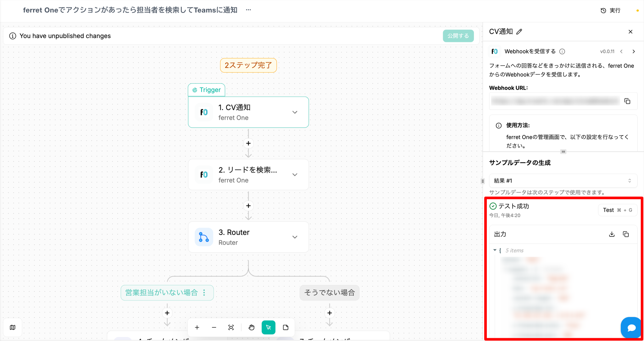Click fit-to-view canvas icon

point(231,327)
